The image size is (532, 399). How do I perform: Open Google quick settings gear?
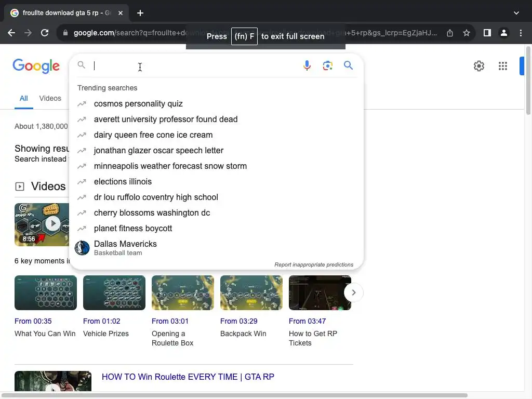click(478, 66)
